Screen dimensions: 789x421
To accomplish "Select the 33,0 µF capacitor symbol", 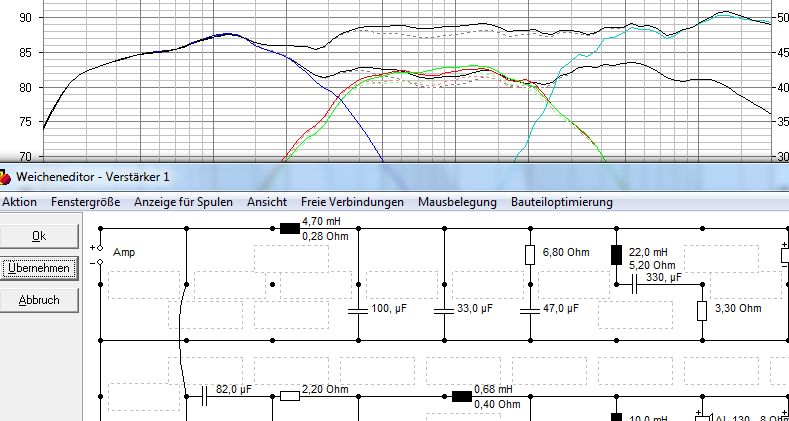I will (x=444, y=311).
